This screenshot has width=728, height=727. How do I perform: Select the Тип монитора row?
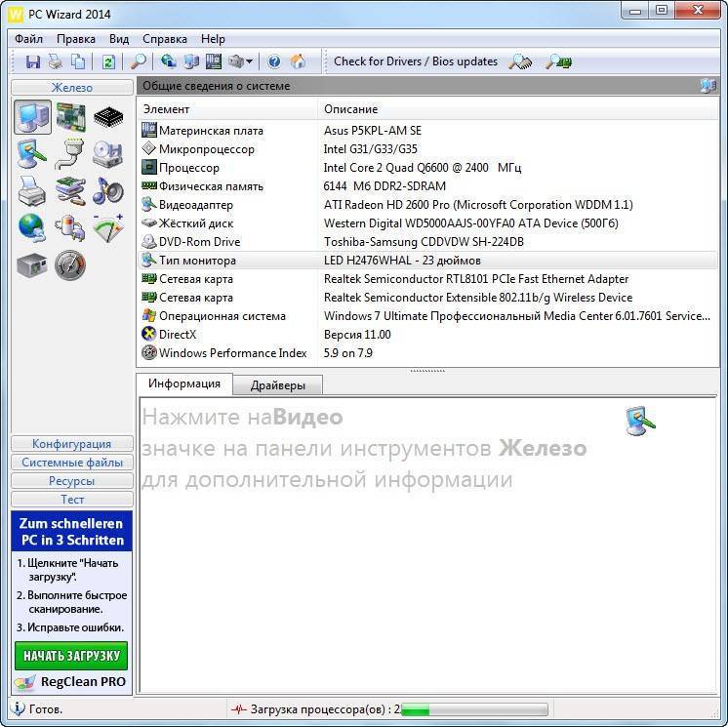pos(428,261)
